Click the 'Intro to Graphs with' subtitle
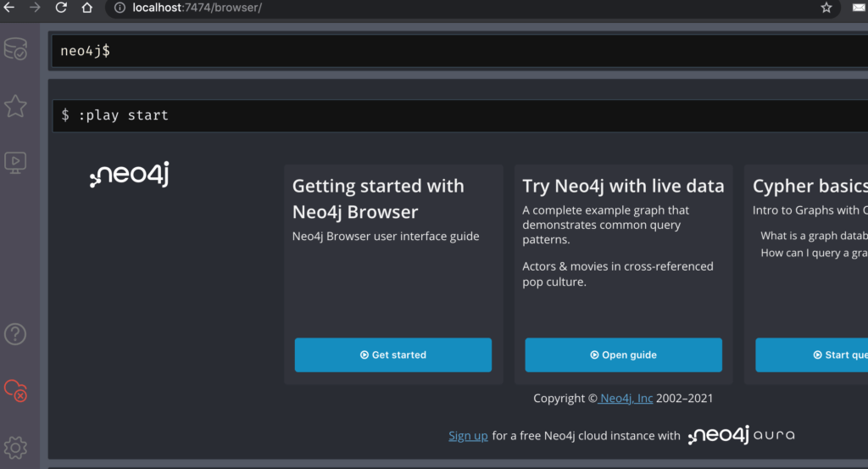868x469 pixels. tap(810, 210)
